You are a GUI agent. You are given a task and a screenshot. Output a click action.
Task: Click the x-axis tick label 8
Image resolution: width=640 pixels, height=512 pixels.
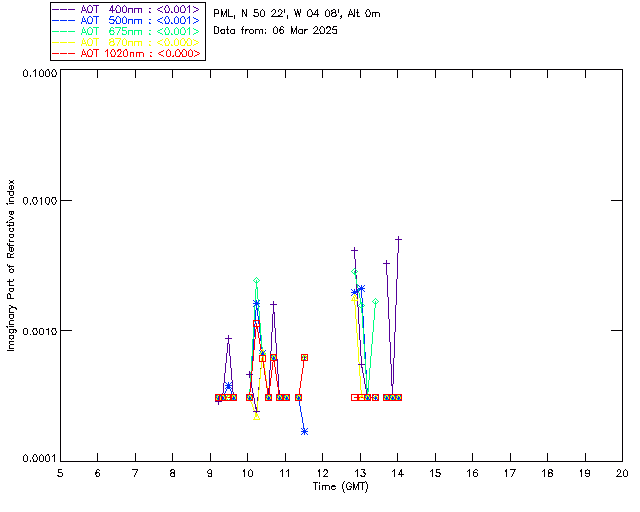(x=173, y=473)
